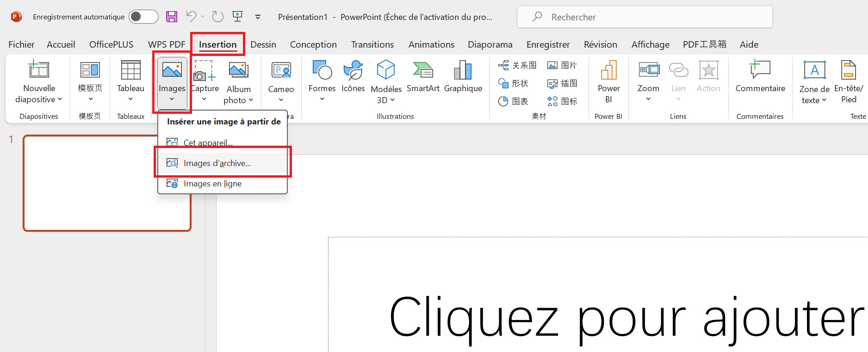The height and width of the screenshot is (352, 868).
Task: Click the 形状 button
Action: (513, 83)
